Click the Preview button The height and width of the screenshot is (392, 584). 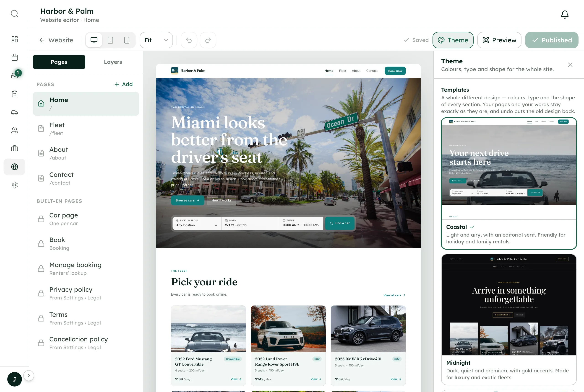[499, 40]
